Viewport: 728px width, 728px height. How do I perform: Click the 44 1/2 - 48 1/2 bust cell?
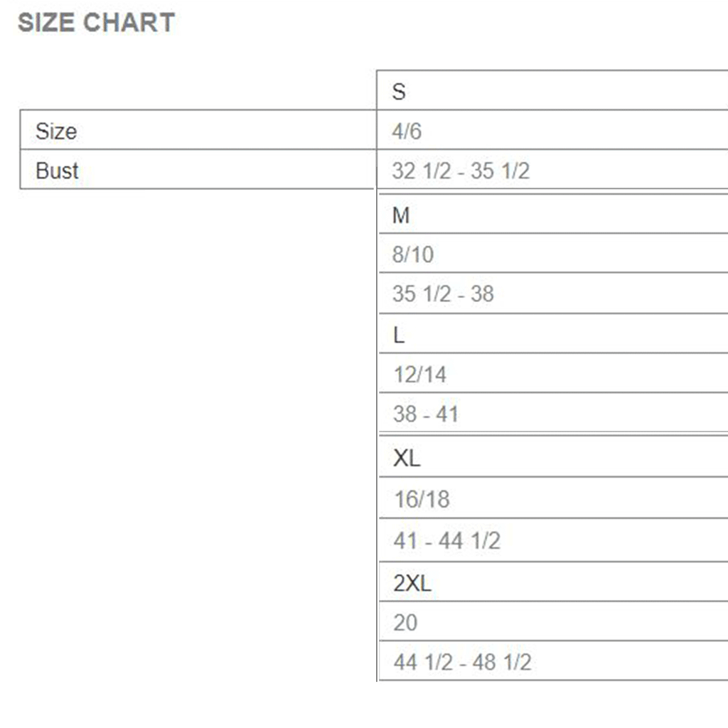[x=462, y=663]
